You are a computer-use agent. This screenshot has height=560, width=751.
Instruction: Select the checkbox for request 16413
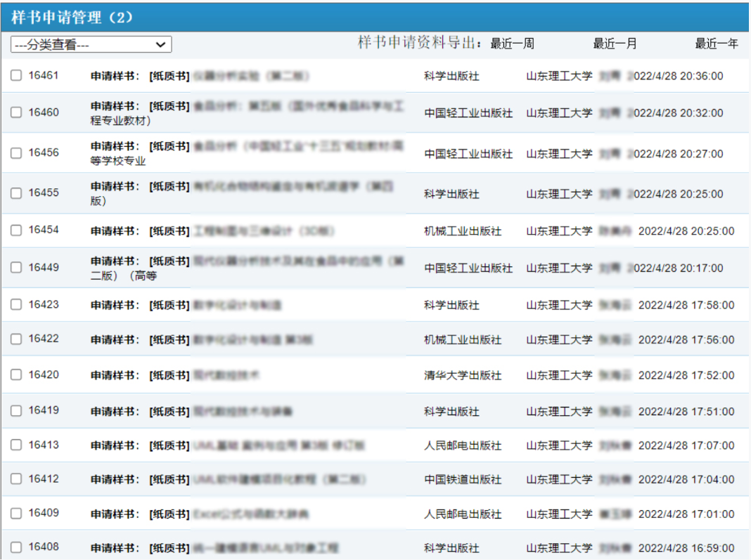pos(16,445)
